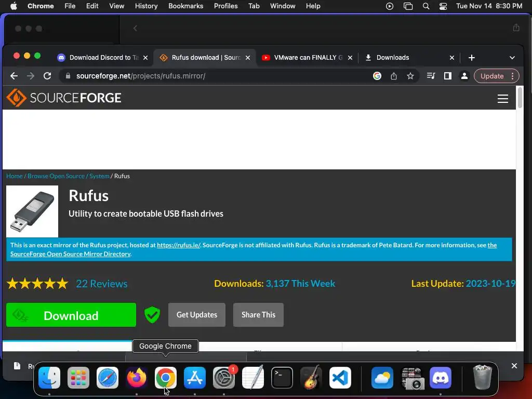Screen dimensions: 532x399
Task: Click the screen mirroring menu bar icon
Action: (x=408, y=6)
